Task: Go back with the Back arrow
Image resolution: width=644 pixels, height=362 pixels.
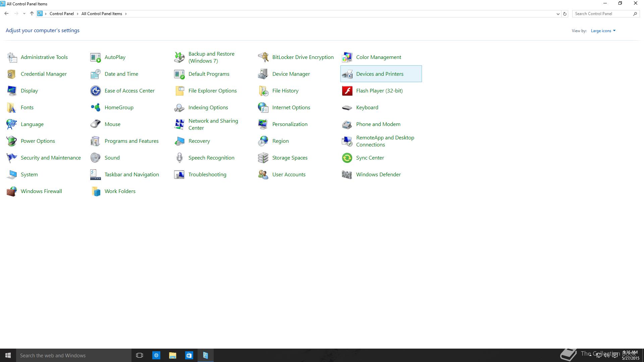Action: click(x=6, y=14)
